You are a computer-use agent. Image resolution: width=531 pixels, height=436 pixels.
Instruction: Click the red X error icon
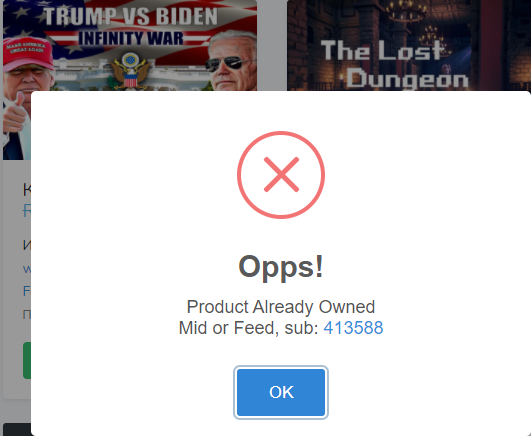tap(281, 175)
